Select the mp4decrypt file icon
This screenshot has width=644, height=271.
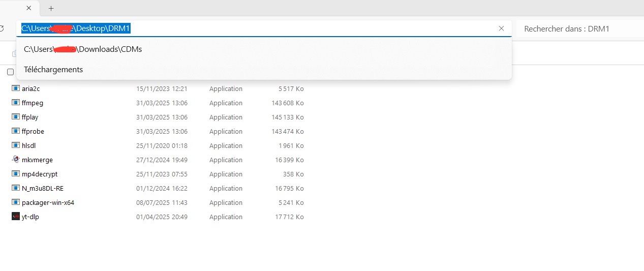[15, 174]
